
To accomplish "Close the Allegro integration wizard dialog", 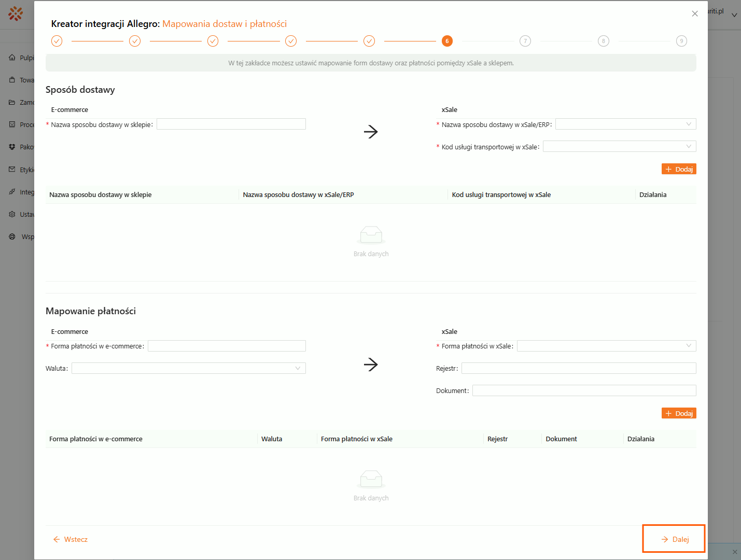I will [x=695, y=13].
